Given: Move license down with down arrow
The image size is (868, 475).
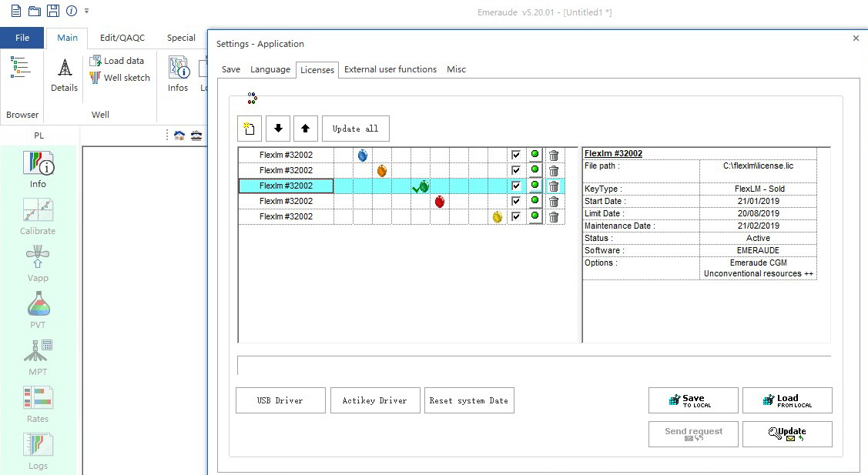Looking at the screenshot, I should 277,129.
